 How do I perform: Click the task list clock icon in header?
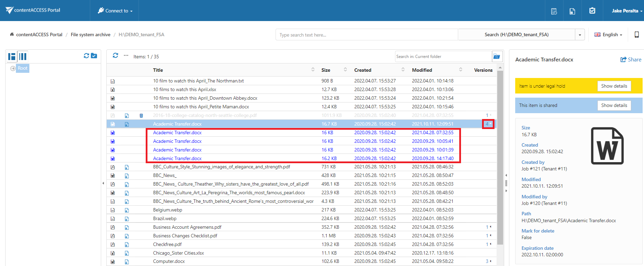pos(554,11)
